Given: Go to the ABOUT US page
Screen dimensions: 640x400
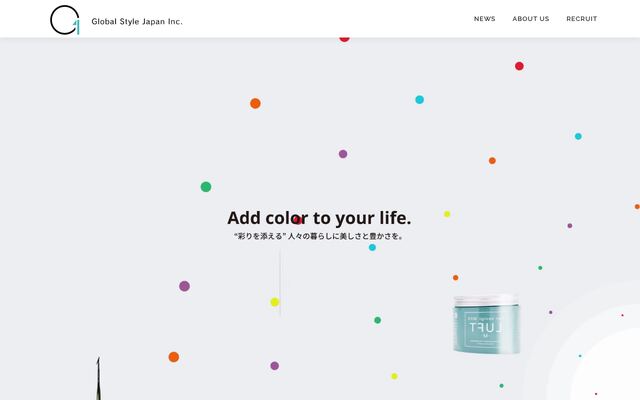Looking at the screenshot, I should (531, 19).
